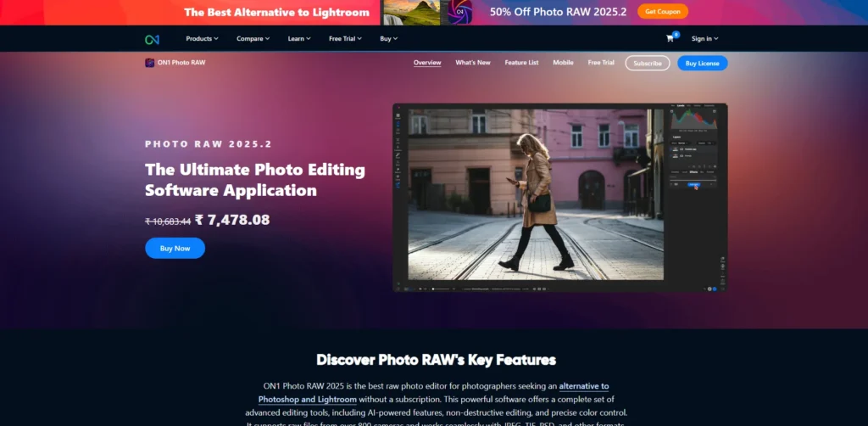The width and height of the screenshot is (868, 426).
Task: Click the landscape thumbnail in top banner
Action: tap(412, 12)
